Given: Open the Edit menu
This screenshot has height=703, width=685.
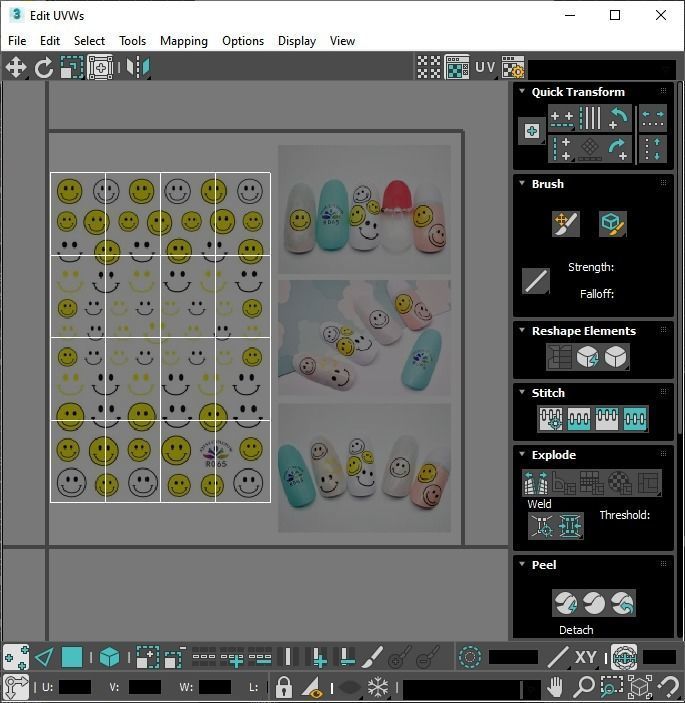Looking at the screenshot, I should pos(50,41).
